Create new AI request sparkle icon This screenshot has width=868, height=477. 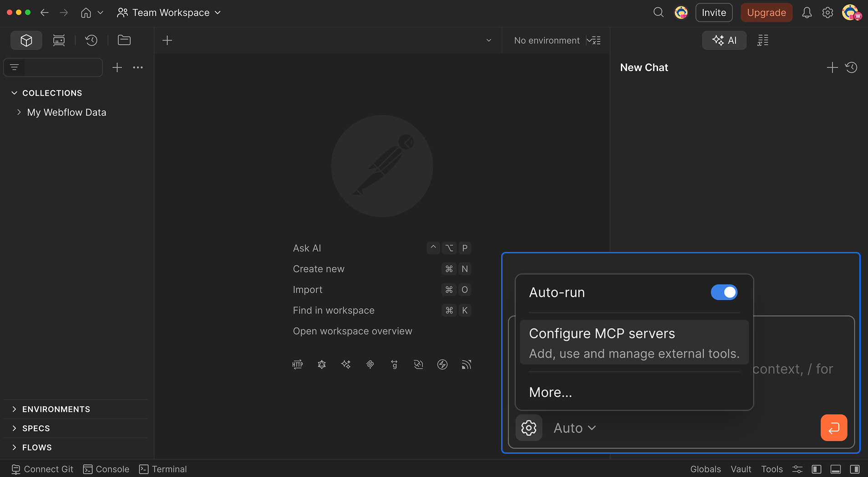tap(346, 364)
